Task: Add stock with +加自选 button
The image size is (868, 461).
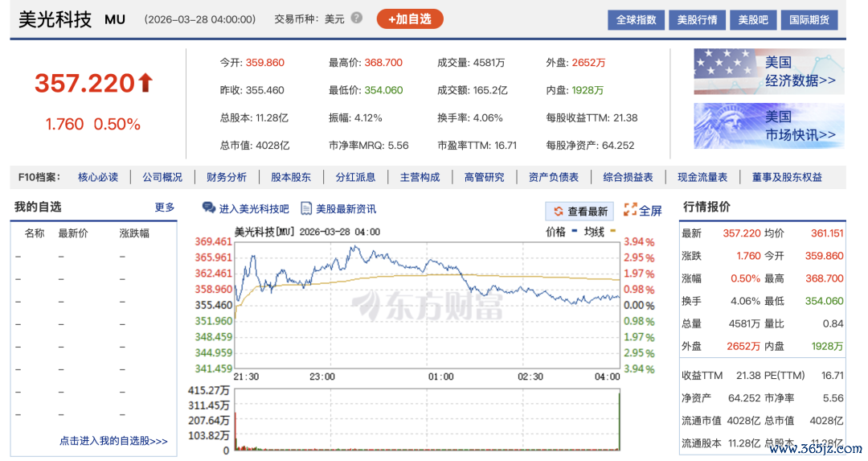Action: pos(410,19)
